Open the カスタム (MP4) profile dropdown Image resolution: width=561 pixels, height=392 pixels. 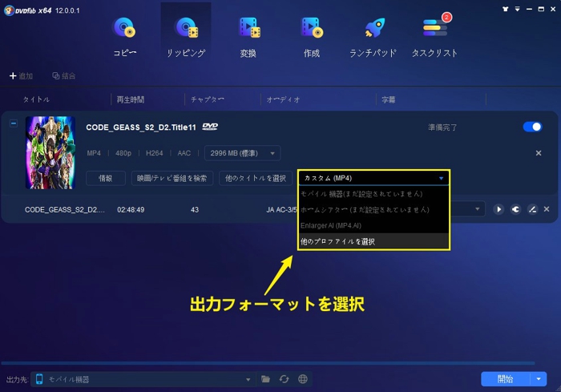[373, 178]
